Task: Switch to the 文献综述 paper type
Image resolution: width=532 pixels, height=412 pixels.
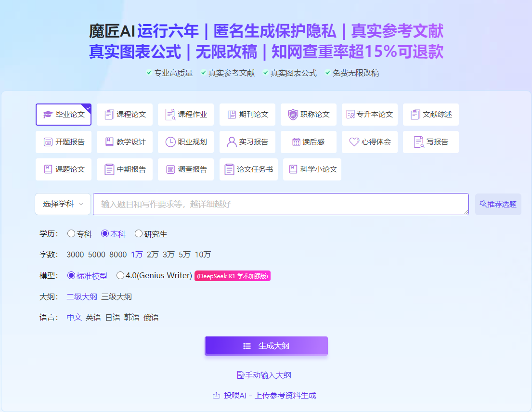Action: (431, 115)
